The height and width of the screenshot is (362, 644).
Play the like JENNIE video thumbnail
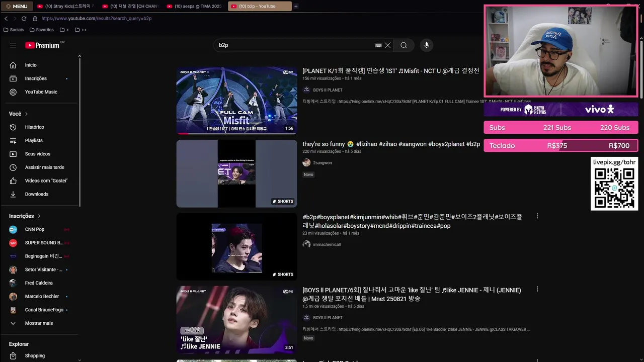[236, 320]
